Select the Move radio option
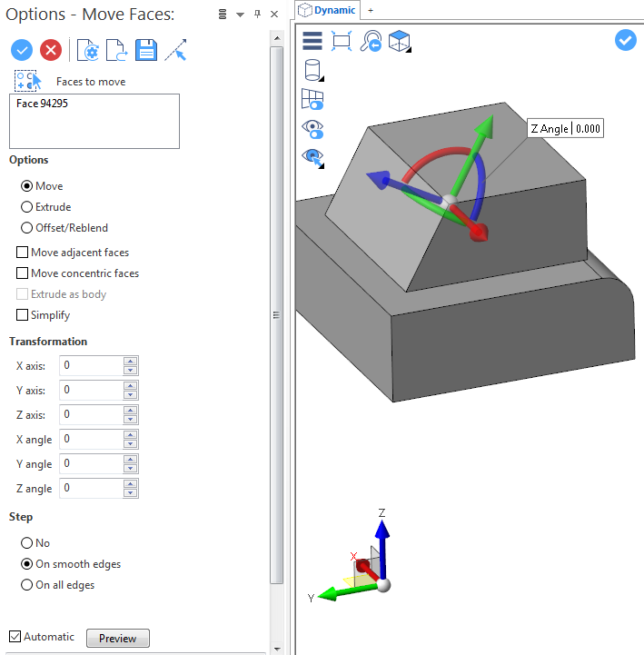 (26, 186)
